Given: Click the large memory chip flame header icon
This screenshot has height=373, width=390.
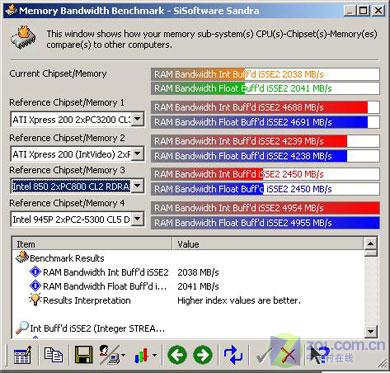Looking at the screenshot, I should click(23, 38).
